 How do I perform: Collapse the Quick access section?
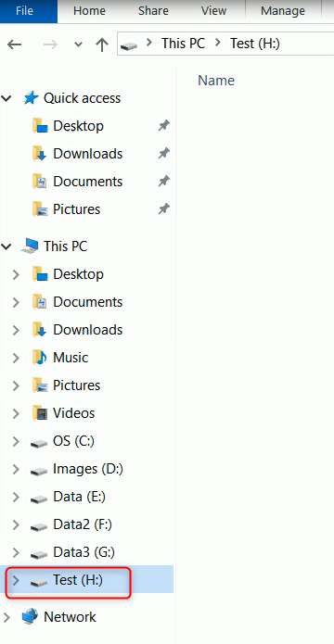[6, 98]
